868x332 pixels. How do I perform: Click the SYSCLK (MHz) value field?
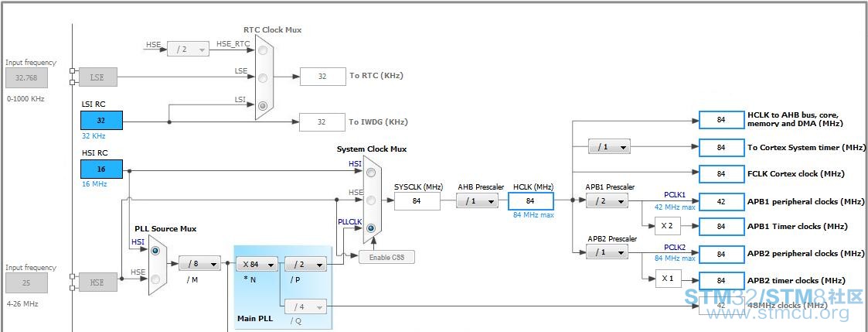417,201
